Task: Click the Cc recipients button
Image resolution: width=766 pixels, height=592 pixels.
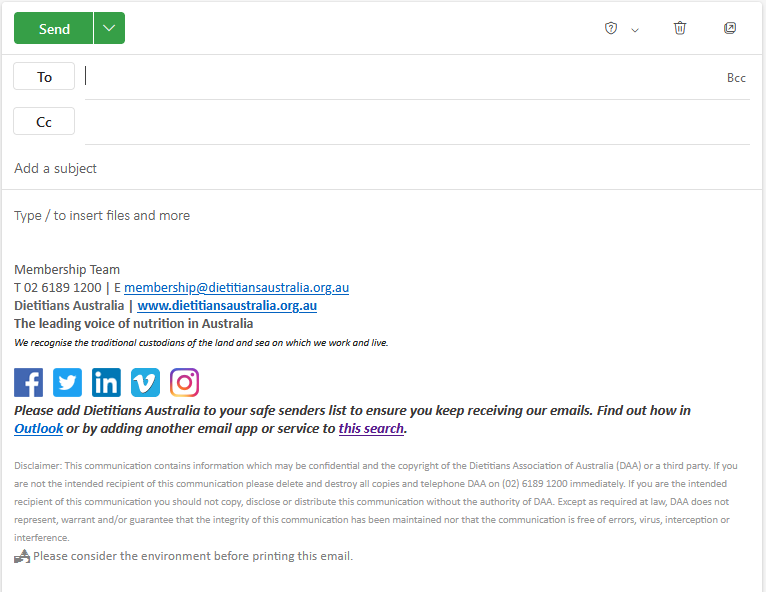Action: pyautogui.click(x=44, y=122)
